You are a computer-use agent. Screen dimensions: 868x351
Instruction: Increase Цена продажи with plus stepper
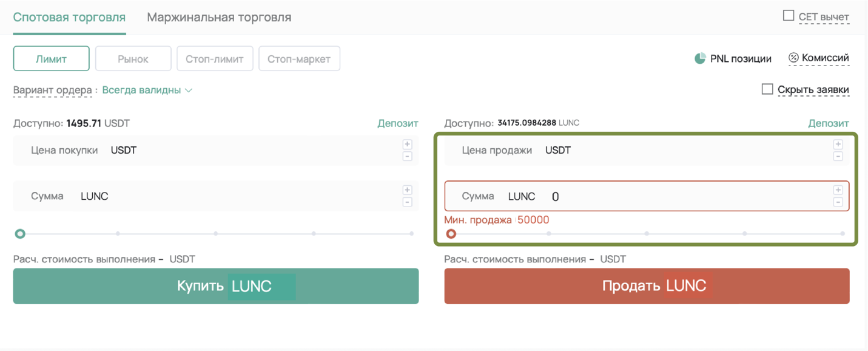pos(838,144)
